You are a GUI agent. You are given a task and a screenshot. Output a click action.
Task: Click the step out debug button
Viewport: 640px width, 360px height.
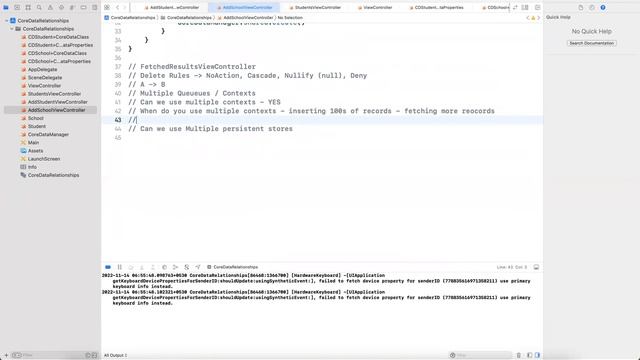point(153,267)
